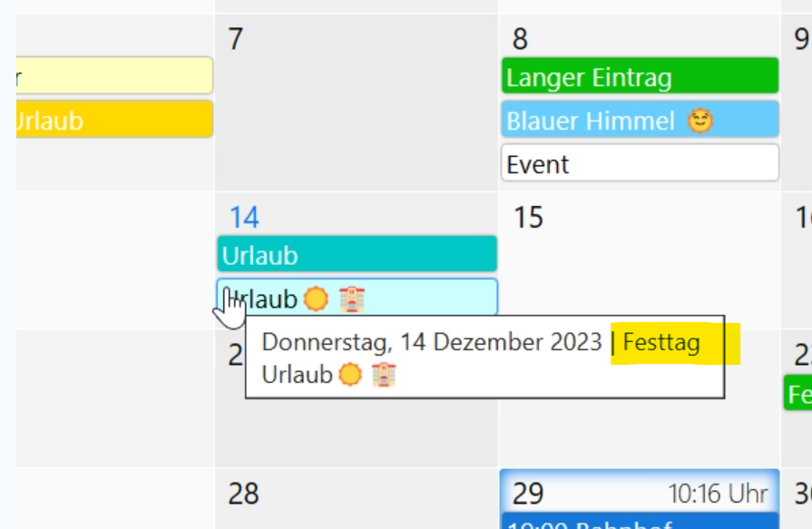Select day number 15 in the calendar
This screenshot has height=529, width=812.
528,218
